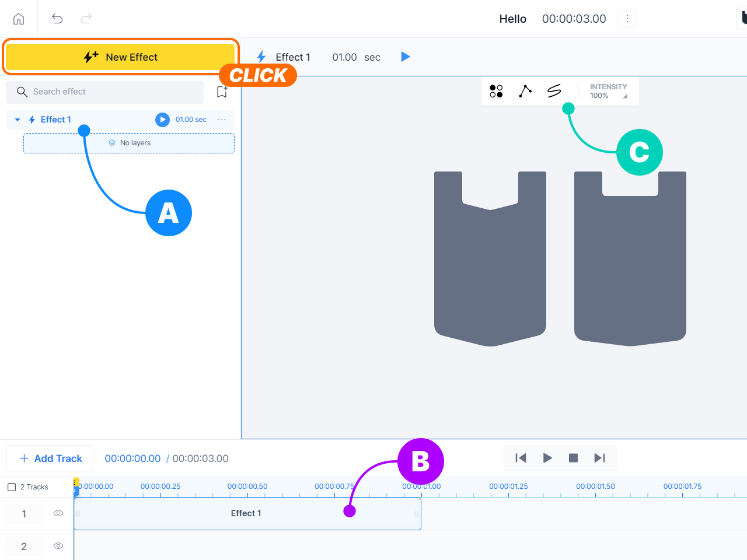Redo the last action
This screenshot has height=560, width=747.
(86, 19)
